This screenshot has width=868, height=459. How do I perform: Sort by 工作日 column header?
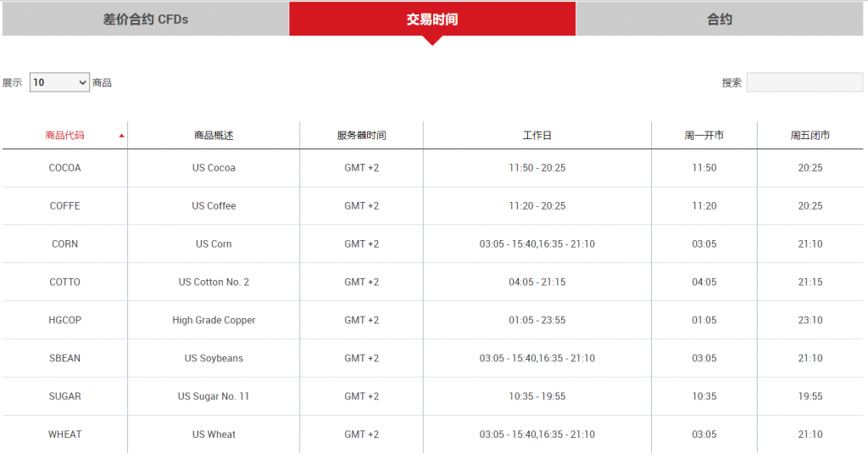[x=537, y=136]
